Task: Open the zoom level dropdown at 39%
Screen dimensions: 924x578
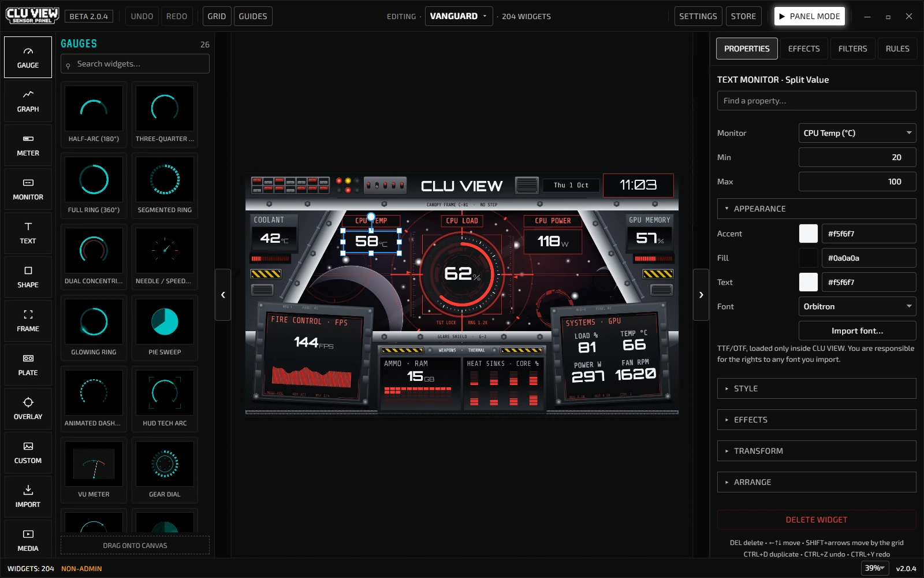Action: tap(875, 568)
